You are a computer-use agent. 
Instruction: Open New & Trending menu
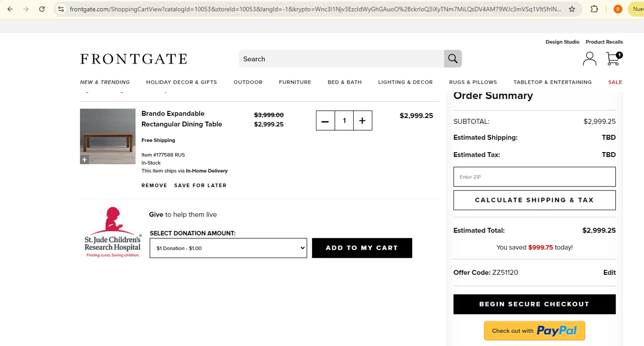pyautogui.click(x=105, y=82)
